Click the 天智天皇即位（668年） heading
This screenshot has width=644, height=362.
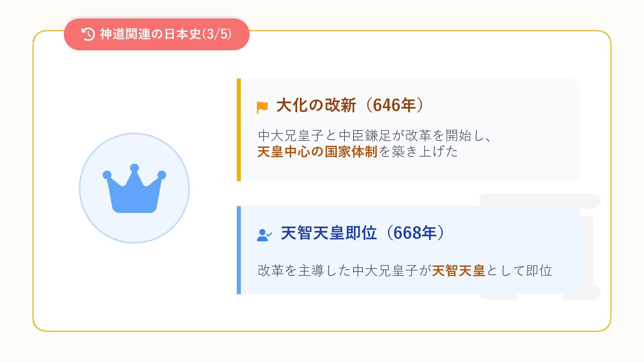click(363, 233)
